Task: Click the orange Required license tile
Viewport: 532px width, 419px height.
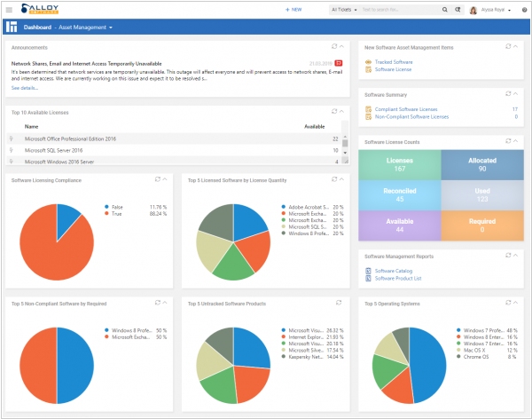Action: (481, 226)
